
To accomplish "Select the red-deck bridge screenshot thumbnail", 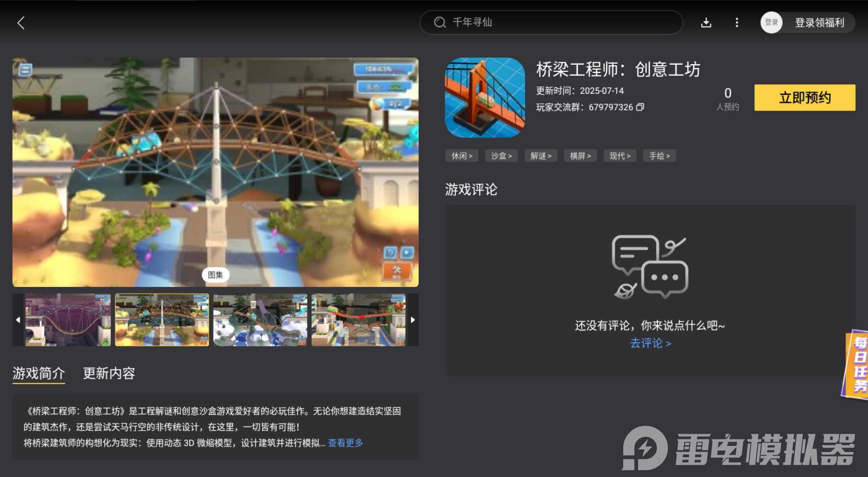I will click(x=359, y=320).
